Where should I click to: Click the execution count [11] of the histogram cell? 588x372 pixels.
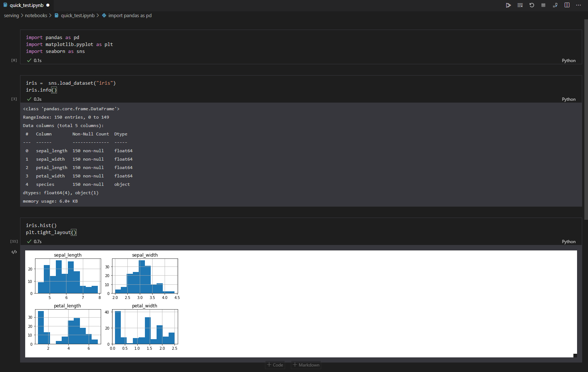(14, 241)
